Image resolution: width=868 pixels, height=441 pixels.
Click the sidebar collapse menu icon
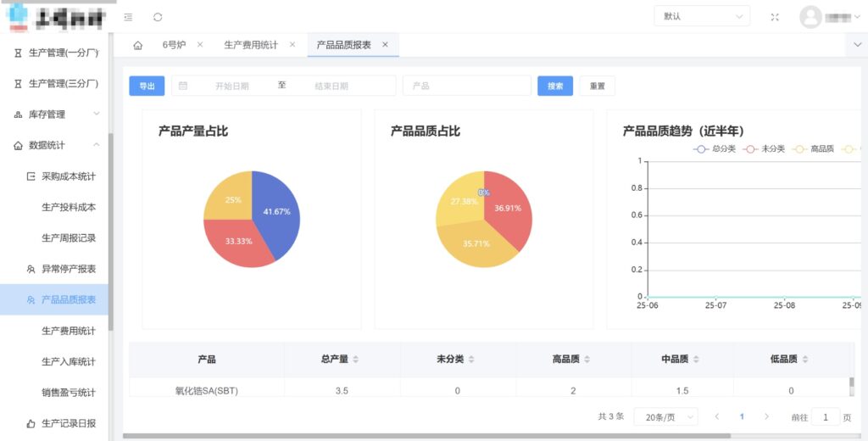(x=128, y=17)
